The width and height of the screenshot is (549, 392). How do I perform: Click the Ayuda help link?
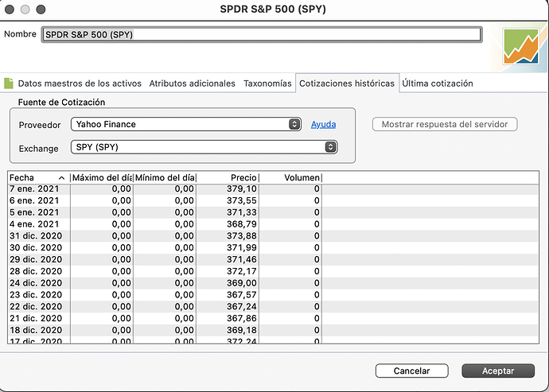[323, 124]
